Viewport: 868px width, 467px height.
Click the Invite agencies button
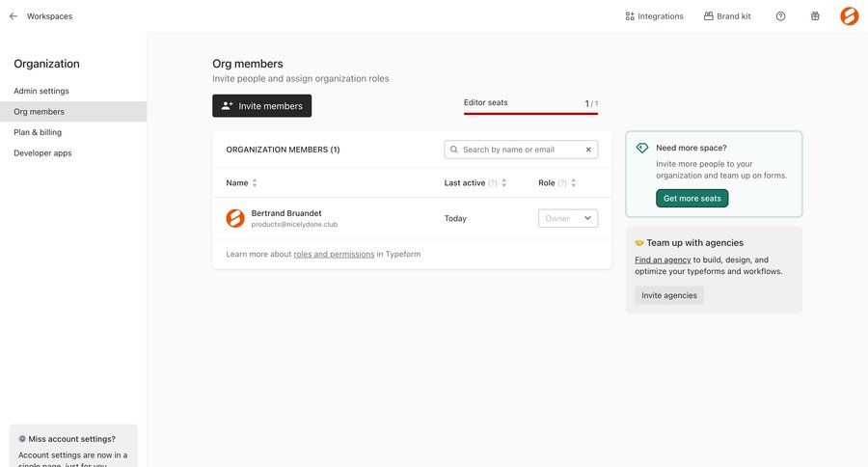click(669, 295)
